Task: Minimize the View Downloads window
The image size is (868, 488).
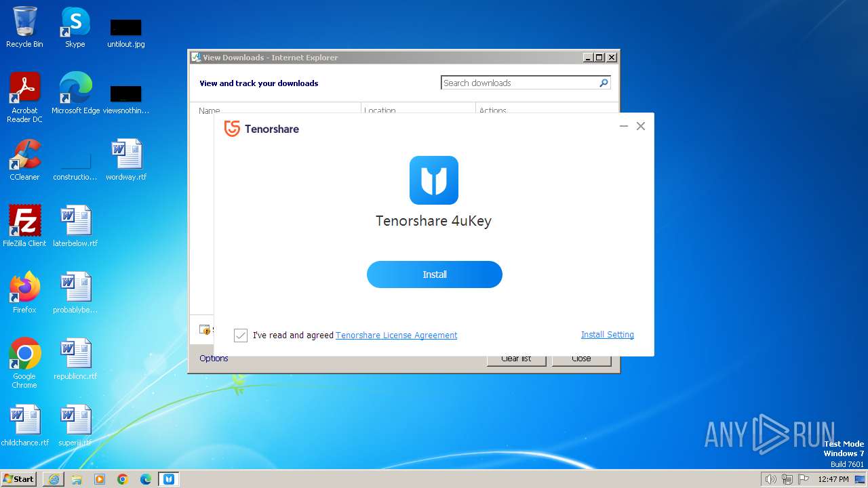Action: 588,58
